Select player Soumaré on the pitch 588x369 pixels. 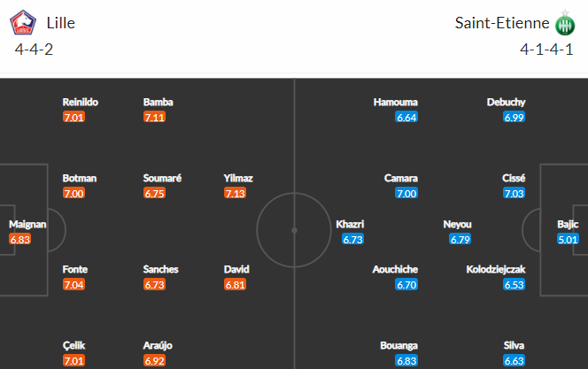click(x=162, y=178)
